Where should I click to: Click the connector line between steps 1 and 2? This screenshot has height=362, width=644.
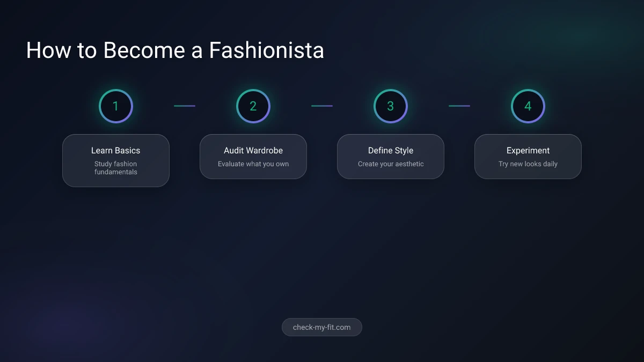click(x=185, y=106)
